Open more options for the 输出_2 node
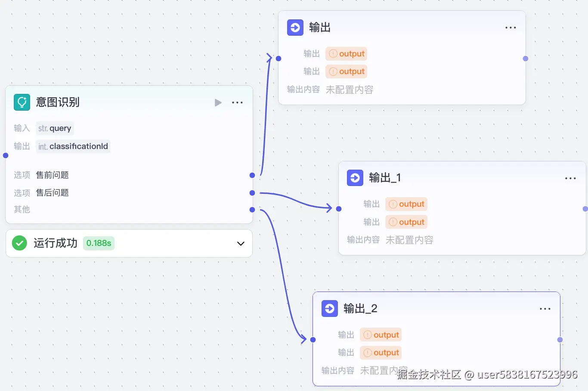This screenshot has width=588, height=391. point(545,309)
